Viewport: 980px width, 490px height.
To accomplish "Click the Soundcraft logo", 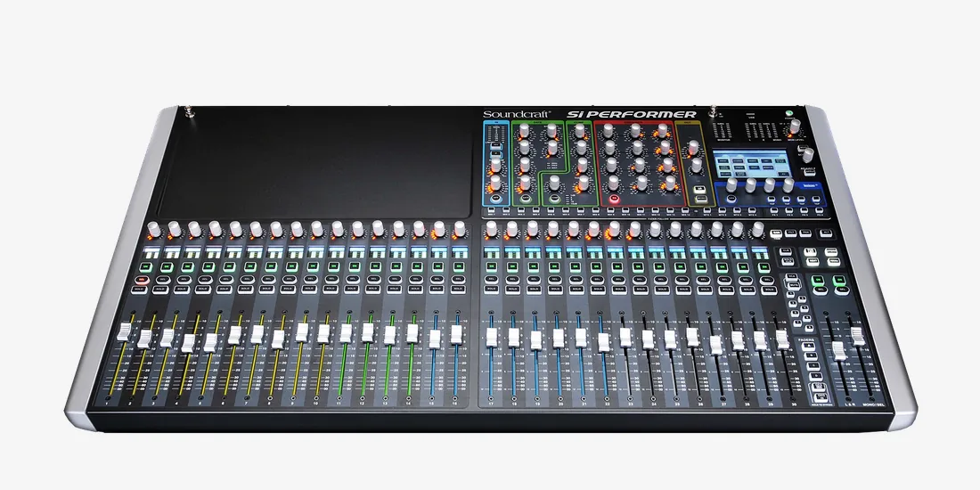I will pyautogui.click(x=516, y=114).
